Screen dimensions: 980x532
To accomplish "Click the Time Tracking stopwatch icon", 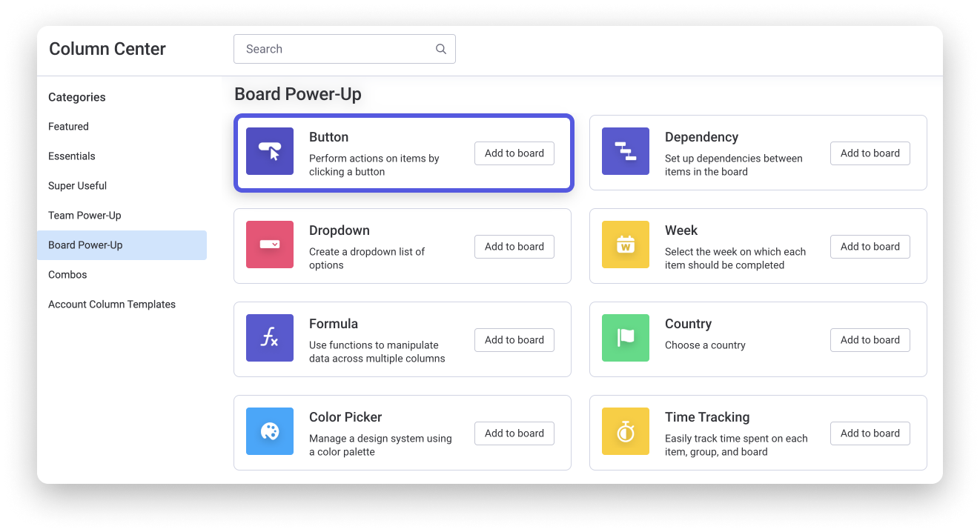I will point(626,431).
